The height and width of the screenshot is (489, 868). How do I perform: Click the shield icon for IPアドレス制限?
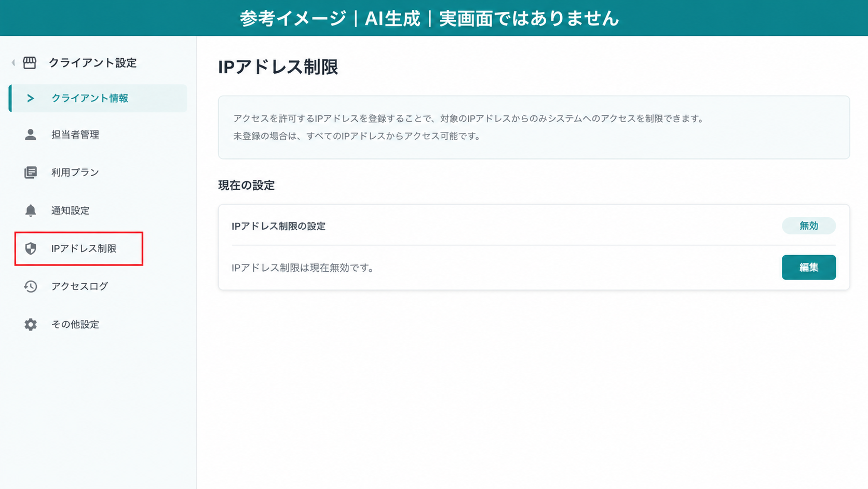tap(31, 248)
